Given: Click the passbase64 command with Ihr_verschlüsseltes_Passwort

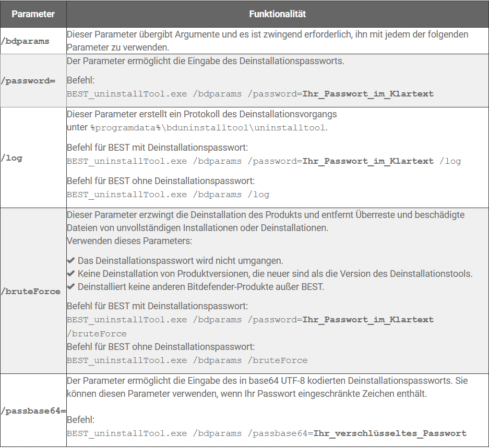Looking at the screenshot, I should (267, 433).
